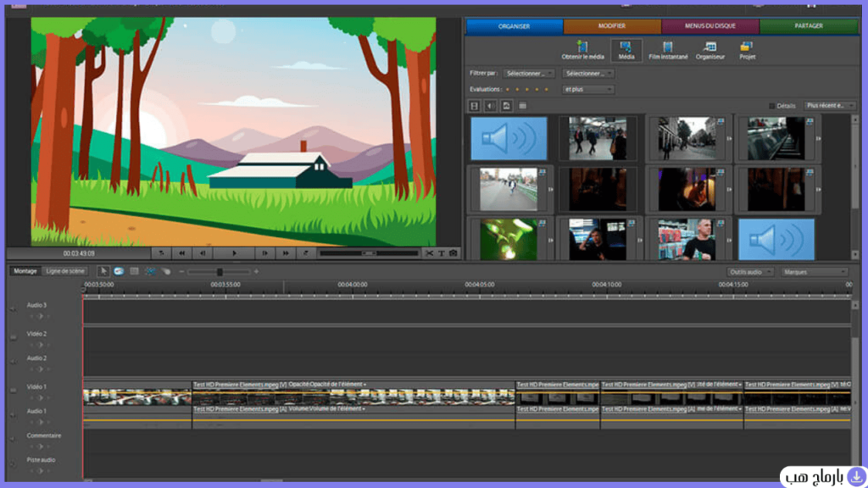This screenshot has width=868, height=488.
Task: Open the first Filtrer par Sélectionner dropdown
Action: click(x=529, y=74)
